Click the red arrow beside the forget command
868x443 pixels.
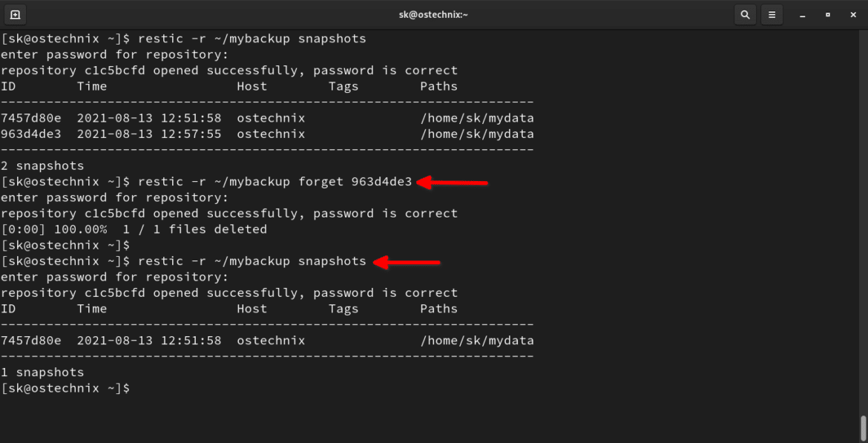point(453,181)
